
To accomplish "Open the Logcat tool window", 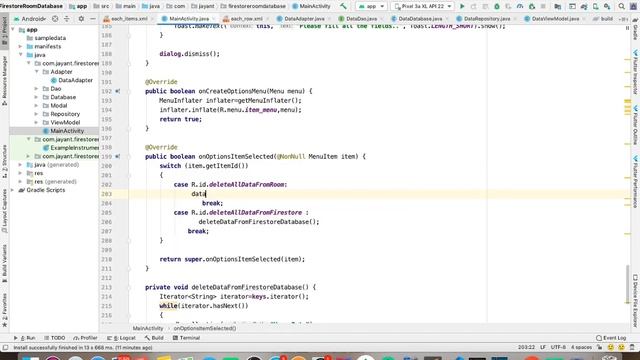I will [121, 338].
